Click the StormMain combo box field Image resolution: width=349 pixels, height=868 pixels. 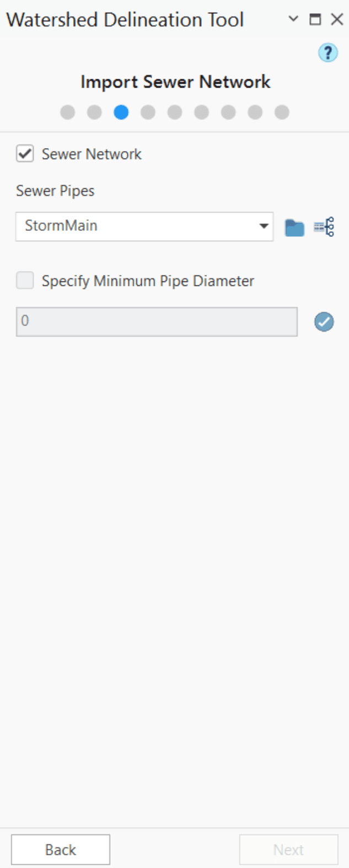[138, 226]
